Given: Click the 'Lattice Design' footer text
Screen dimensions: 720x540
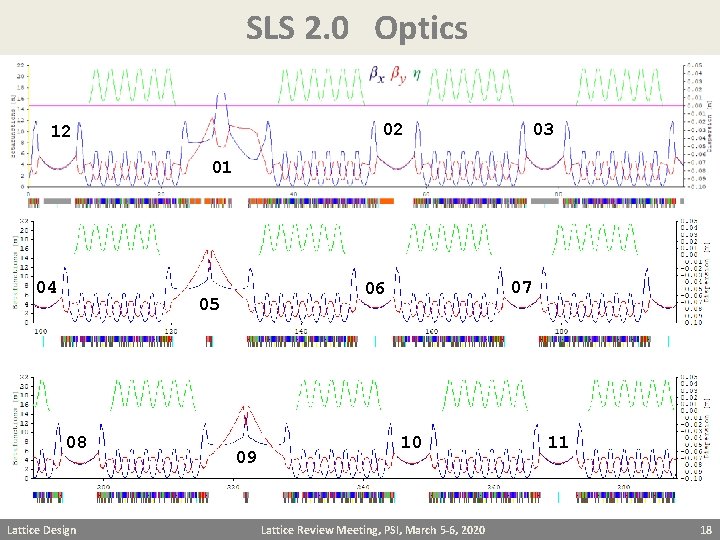Looking at the screenshot, I should coord(41,530).
